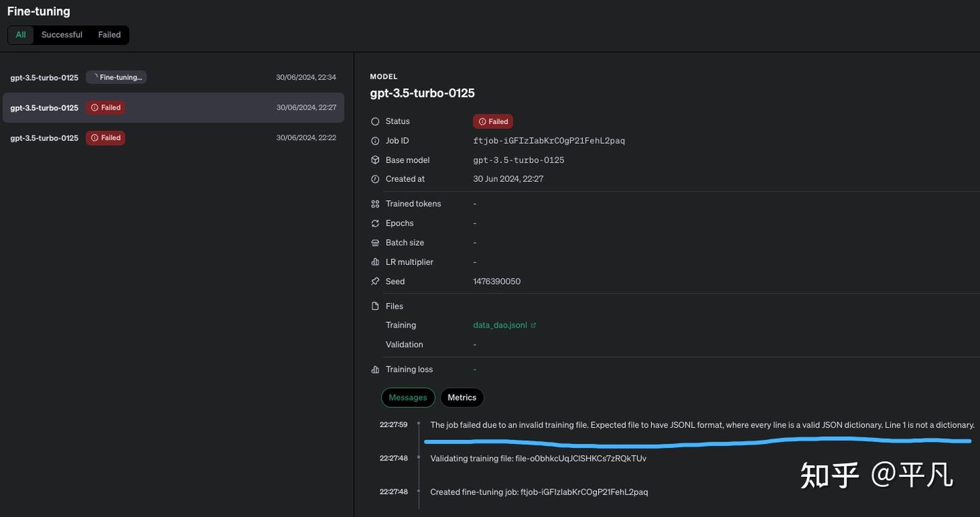Click the Files document icon
This screenshot has width=980, height=517.
[375, 307]
